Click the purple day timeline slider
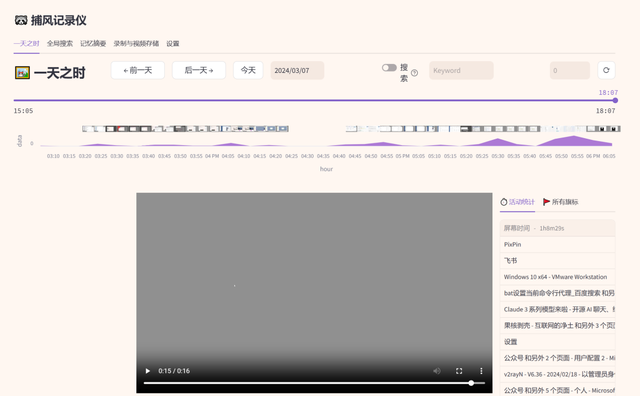This screenshot has width=640, height=396. 314,100
